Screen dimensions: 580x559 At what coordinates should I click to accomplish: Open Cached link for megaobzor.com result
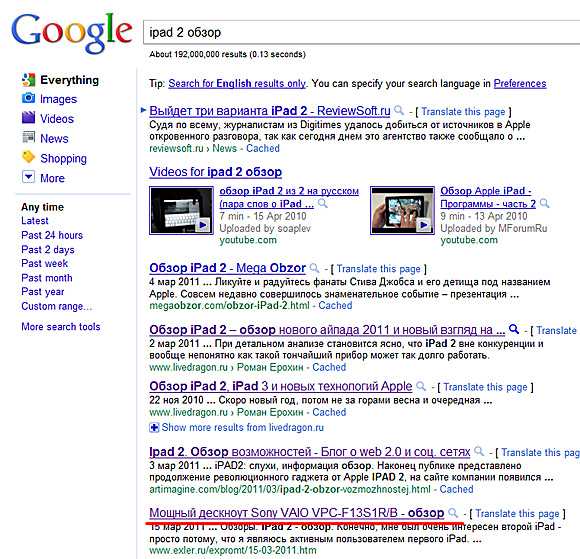click(x=335, y=306)
